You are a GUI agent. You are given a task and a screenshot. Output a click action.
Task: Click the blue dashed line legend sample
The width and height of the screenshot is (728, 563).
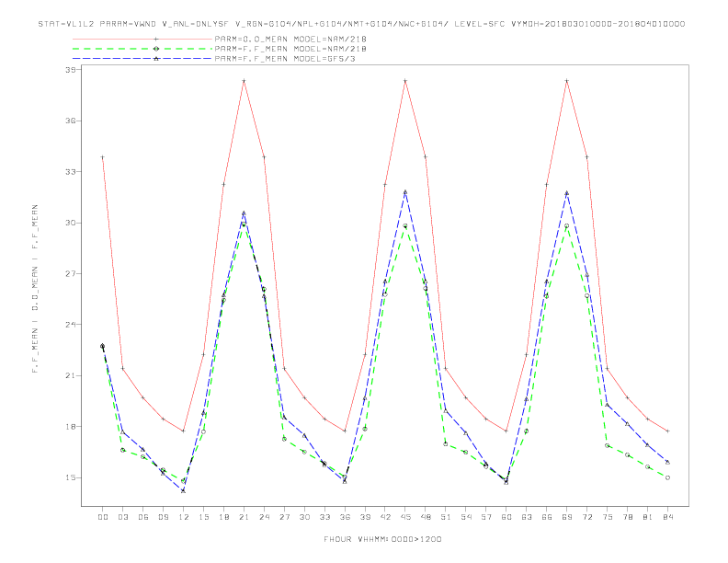pyautogui.click(x=142, y=59)
